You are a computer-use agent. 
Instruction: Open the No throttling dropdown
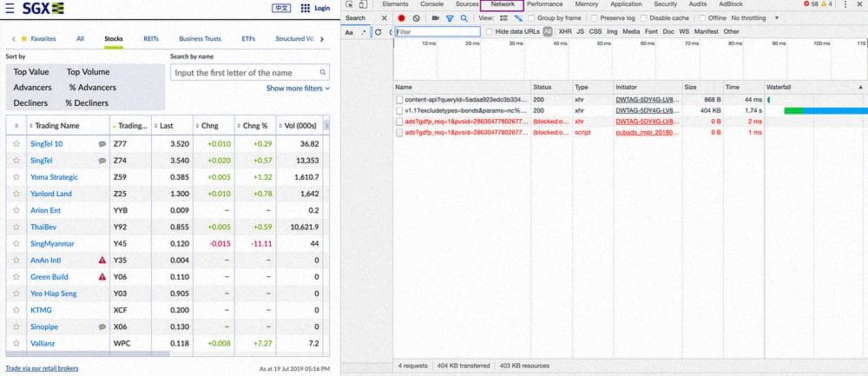point(753,18)
